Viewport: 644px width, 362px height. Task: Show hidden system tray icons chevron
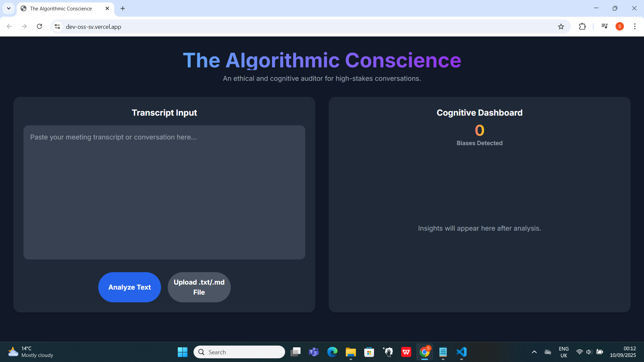point(534,352)
